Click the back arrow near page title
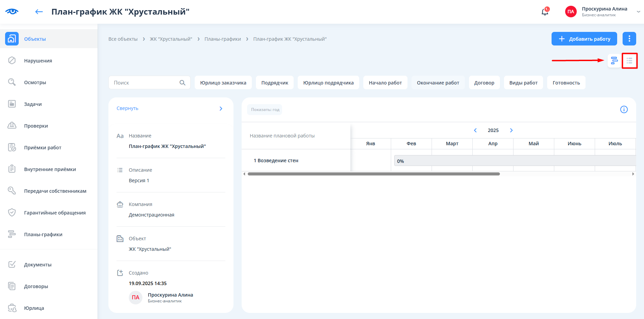Screen dimensions: 644x319 [39, 12]
